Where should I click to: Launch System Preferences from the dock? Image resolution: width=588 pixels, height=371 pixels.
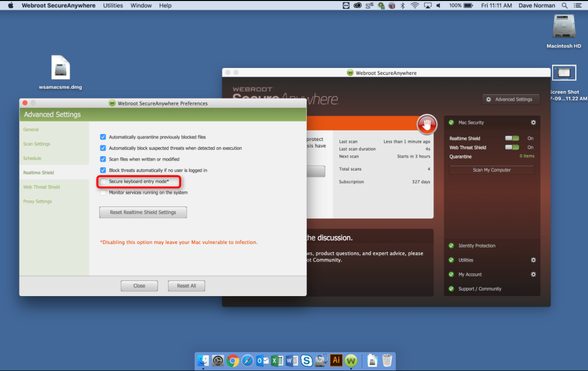point(218,361)
